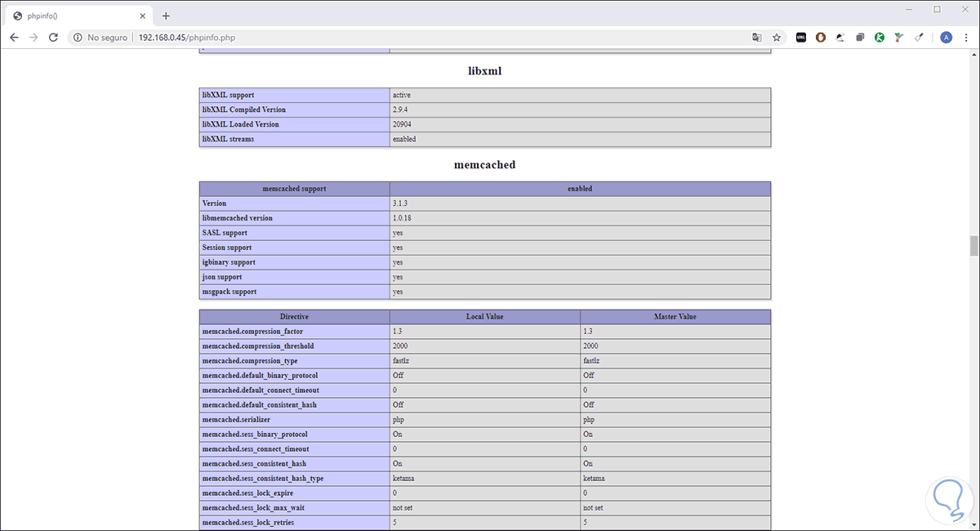980x531 pixels.
Task: Click the 'json support' label
Action: [x=223, y=277]
